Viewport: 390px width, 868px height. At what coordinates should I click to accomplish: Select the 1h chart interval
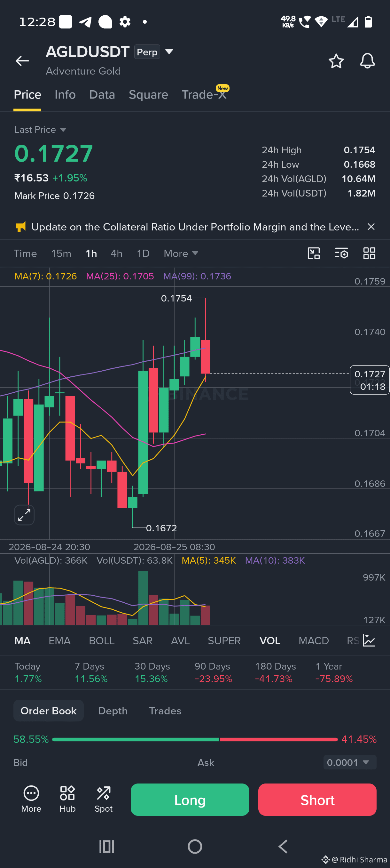tap(91, 253)
